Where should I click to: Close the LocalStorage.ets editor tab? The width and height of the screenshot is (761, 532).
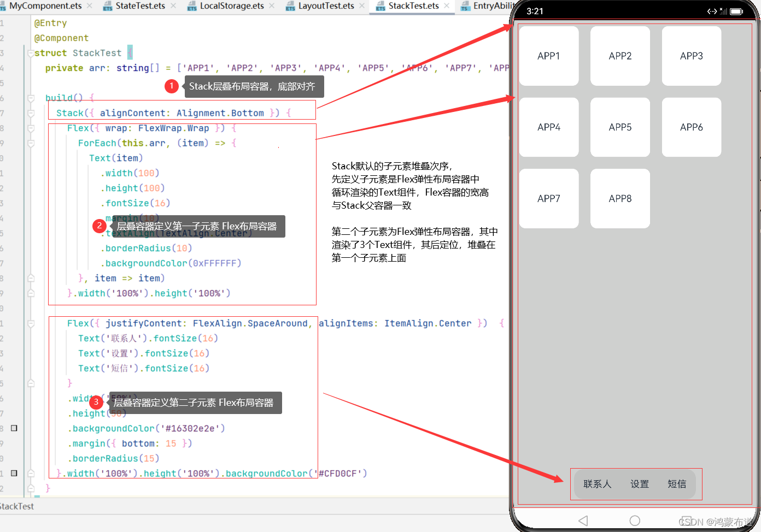pos(272,6)
